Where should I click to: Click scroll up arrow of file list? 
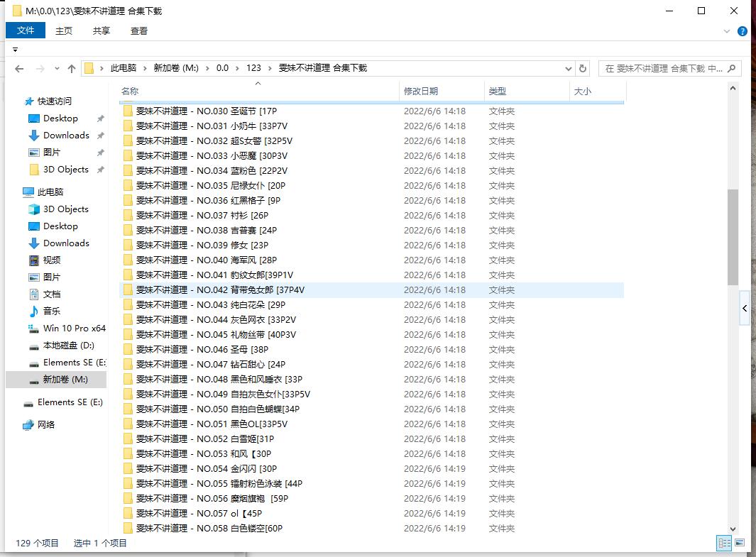(733, 88)
